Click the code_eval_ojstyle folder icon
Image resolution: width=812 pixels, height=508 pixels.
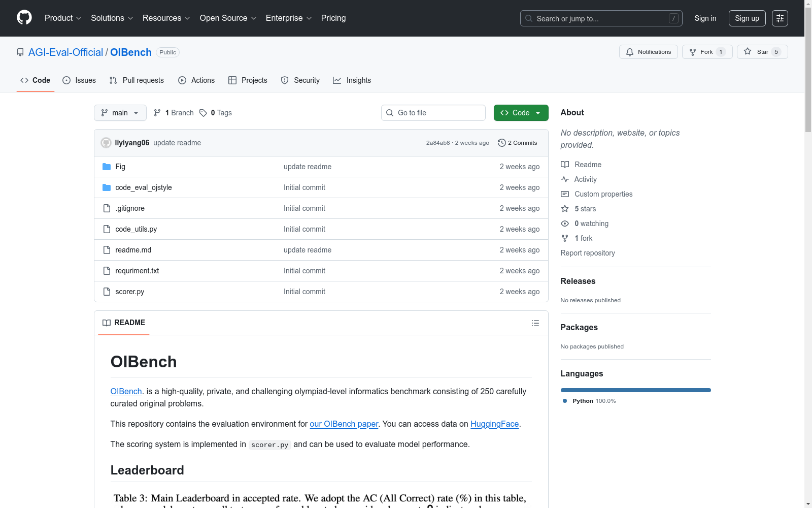click(x=107, y=187)
